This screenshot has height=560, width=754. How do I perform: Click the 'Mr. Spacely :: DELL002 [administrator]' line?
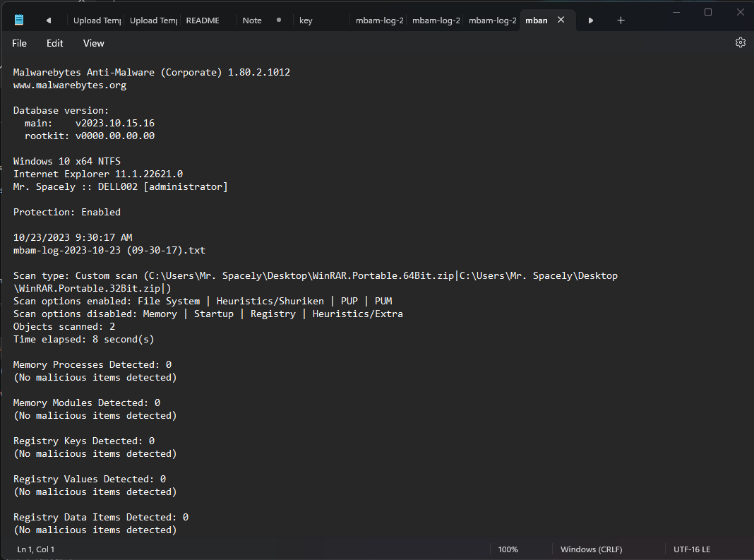[x=120, y=186]
